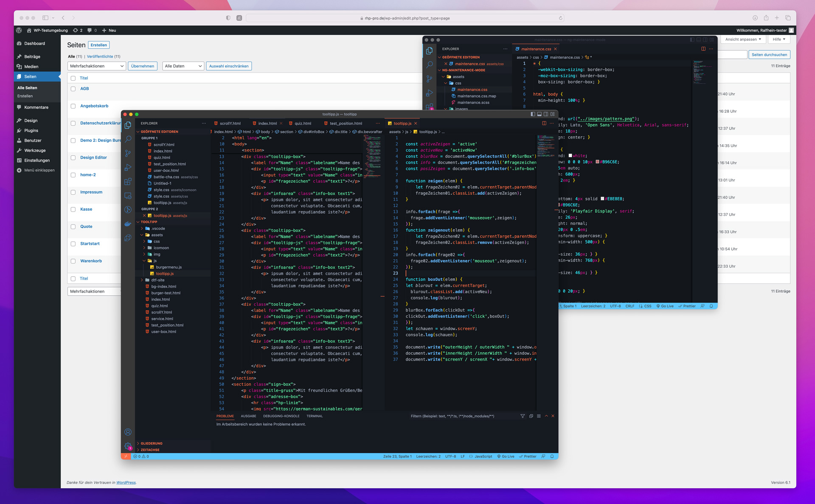Click filter funnel icon in Probleme panel

(523, 416)
